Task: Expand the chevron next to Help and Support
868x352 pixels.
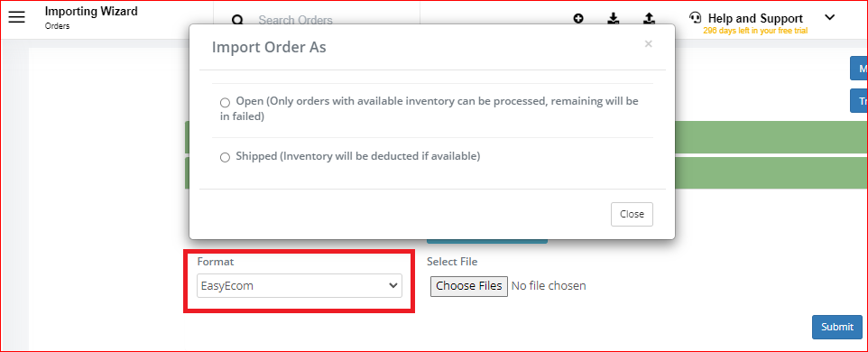Action: [x=830, y=17]
